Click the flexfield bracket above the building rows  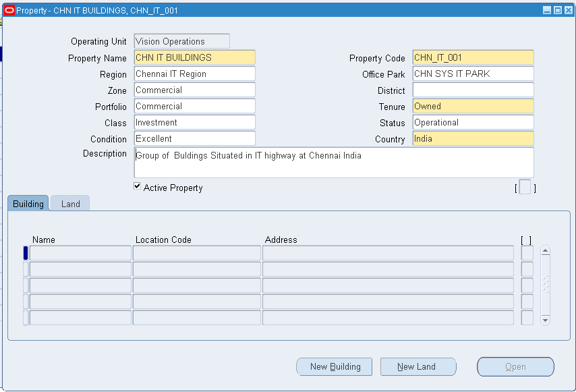[527, 240]
